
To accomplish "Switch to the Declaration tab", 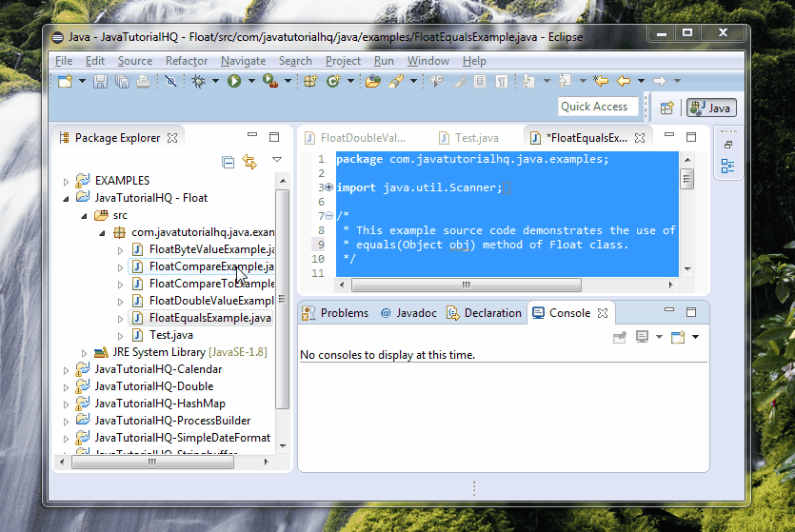I will 484,313.
